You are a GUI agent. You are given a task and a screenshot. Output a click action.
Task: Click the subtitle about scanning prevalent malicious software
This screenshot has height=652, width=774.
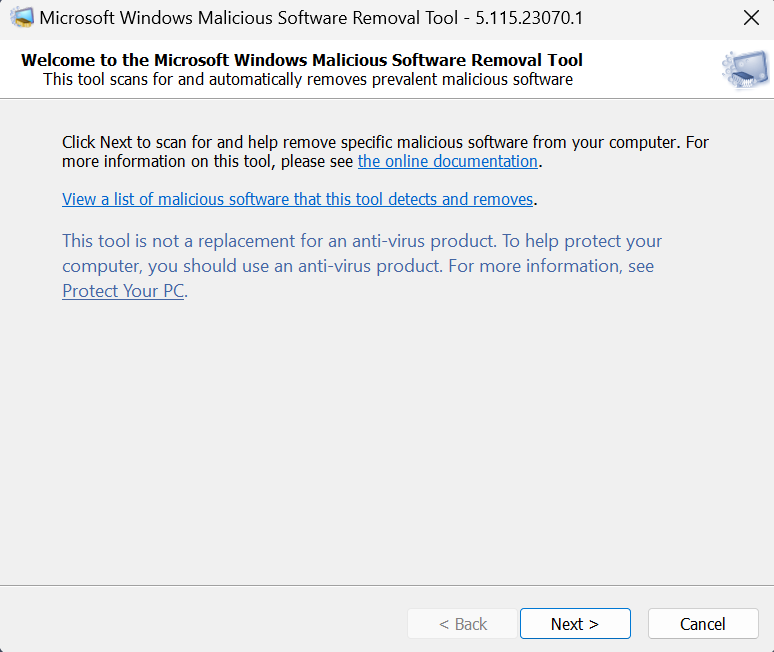click(308, 79)
